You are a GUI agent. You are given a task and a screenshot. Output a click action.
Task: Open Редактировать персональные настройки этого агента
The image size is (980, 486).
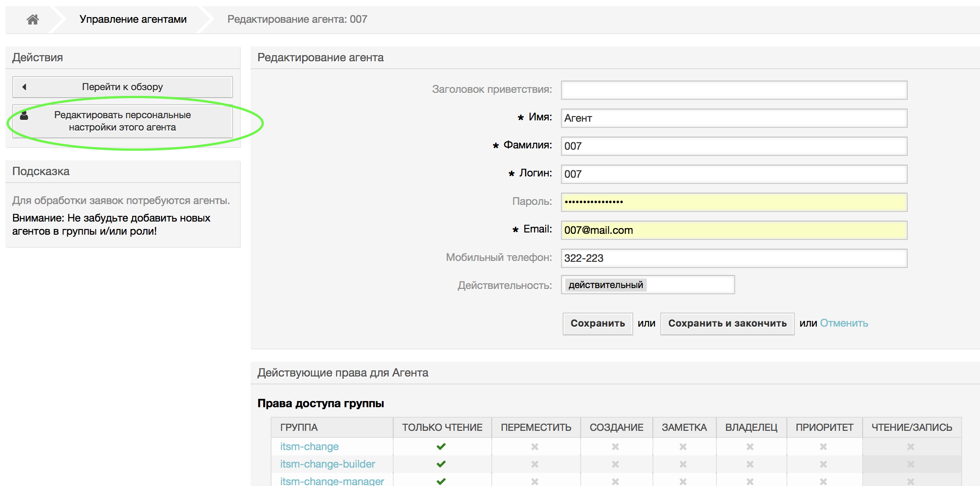pos(123,121)
